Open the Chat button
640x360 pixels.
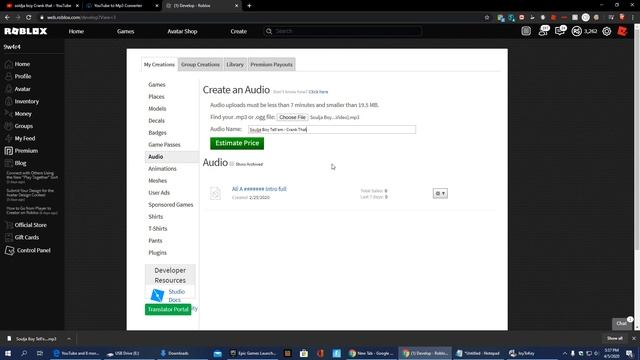point(622,323)
